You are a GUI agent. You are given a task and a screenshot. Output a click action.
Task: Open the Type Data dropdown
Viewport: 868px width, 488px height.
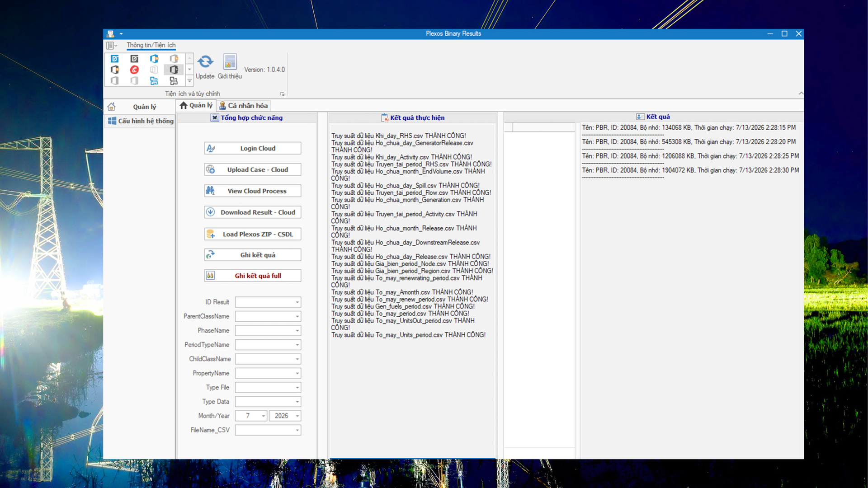pyautogui.click(x=297, y=402)
